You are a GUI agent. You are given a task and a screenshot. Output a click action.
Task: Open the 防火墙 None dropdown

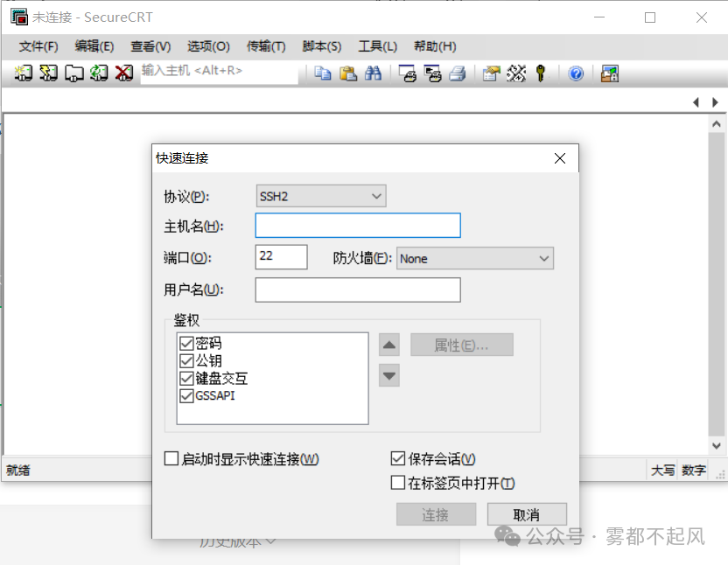tap(475, 258)
